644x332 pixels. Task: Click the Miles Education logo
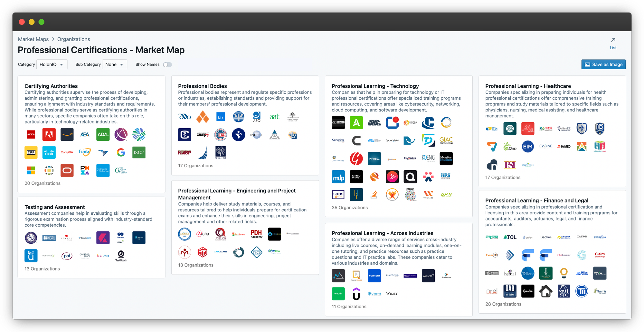(582, 273)
